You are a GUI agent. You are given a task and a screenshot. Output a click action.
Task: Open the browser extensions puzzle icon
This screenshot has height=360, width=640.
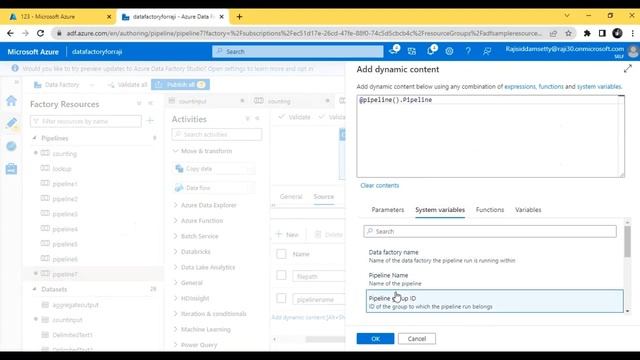point(587,33)
